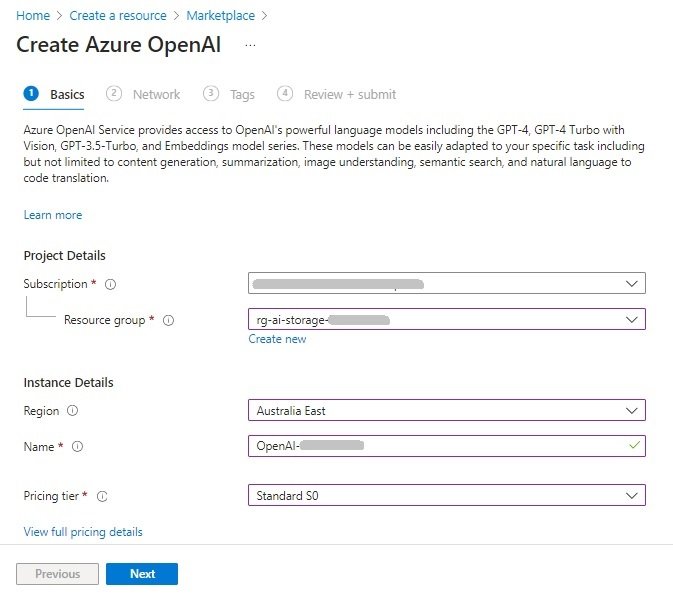673x601 pixels.
Task: Switch to the Network tab
Action: 143,94
